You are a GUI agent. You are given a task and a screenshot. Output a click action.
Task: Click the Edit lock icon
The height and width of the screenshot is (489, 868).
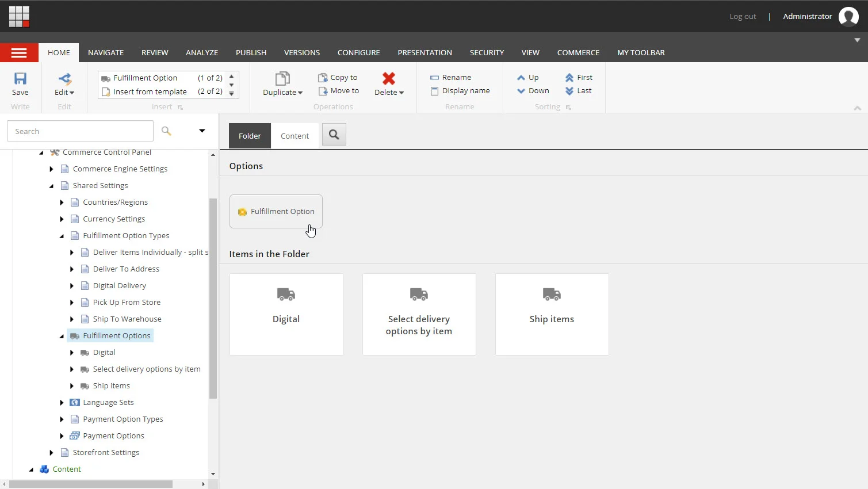(64, 79)
